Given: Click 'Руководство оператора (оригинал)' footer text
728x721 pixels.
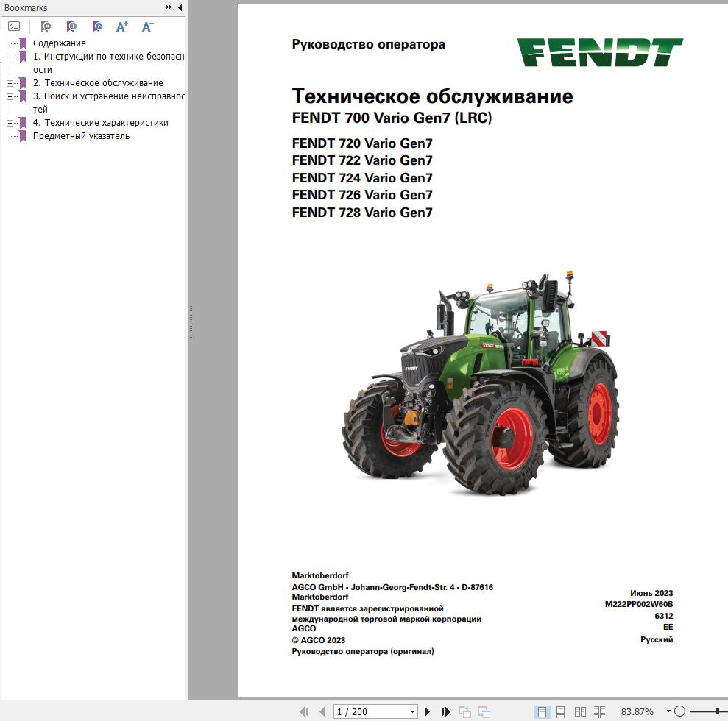Looking at the screenshot, I should pos(363,651).
